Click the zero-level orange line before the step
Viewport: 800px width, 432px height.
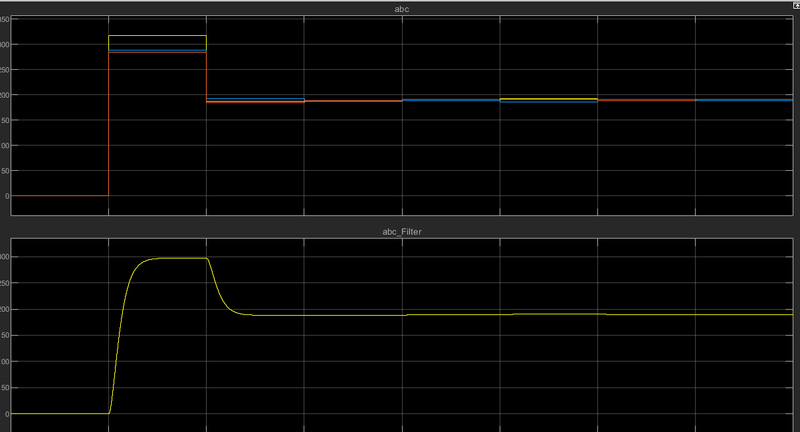click(55, 196)
